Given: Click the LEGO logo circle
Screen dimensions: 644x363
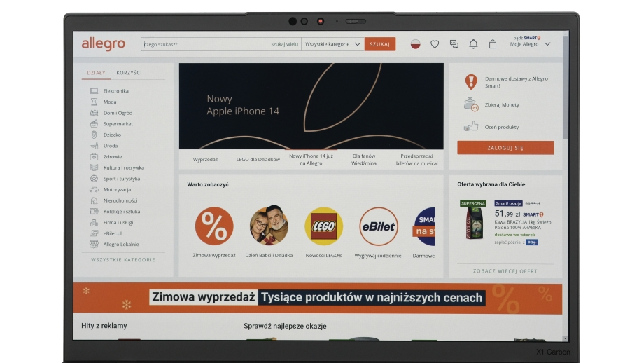Looking at the screenshot, I should tap(323, 226).
